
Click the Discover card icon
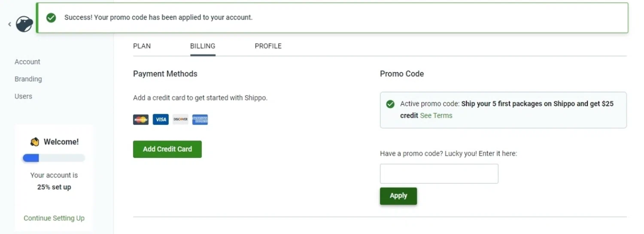pos(180,120)
